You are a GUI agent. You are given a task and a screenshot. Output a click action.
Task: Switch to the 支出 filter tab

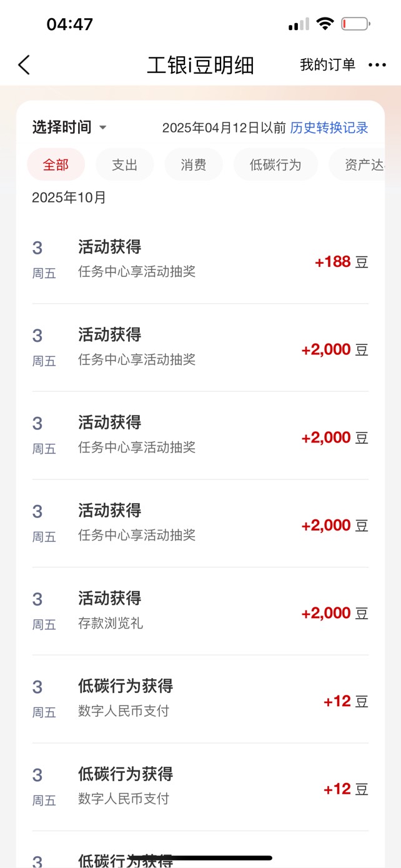tap(124, 165)
